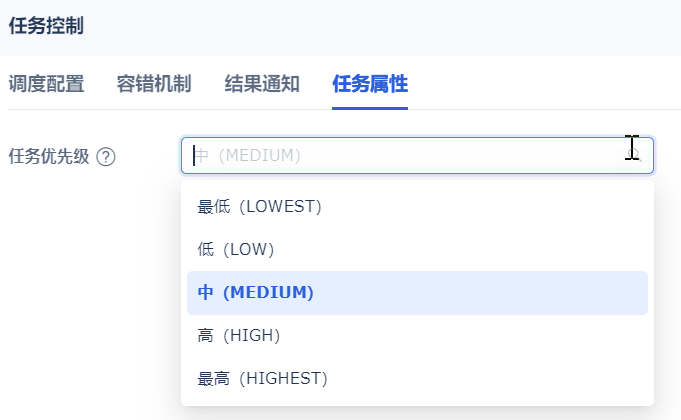Choose 最低 (LOWEST) from the list
The image size is (681, 420).
(x=259, y=206)
